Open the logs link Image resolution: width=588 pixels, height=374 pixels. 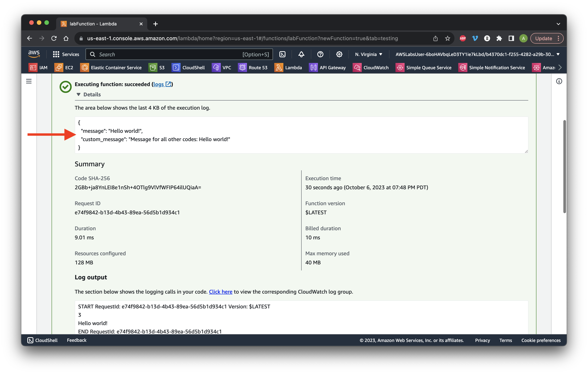[162, 84]
